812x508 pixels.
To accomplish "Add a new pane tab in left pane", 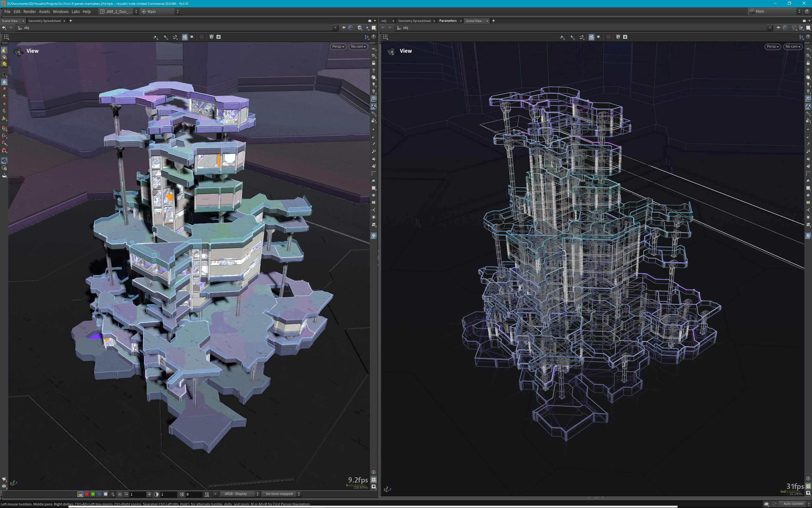I will 70,21.
